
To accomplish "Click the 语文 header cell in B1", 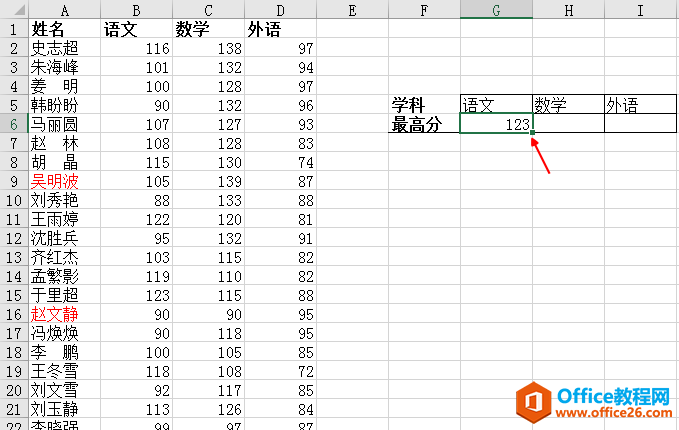I will [x=136, y=29].
